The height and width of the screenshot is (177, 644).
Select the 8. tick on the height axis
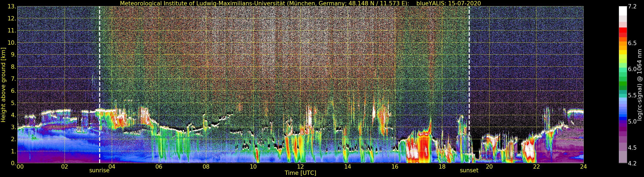click(14, 67)
